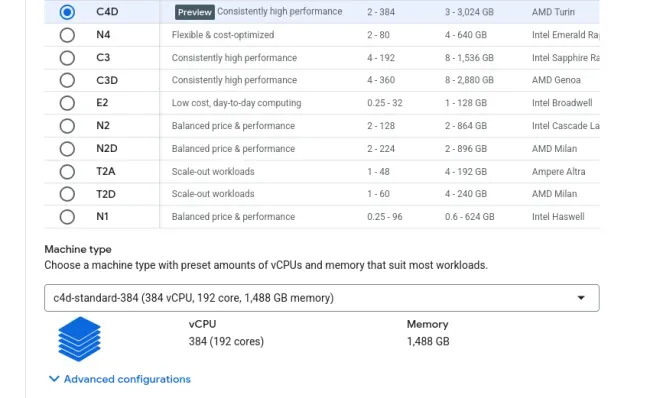This screenshot has height=398, width=650.
Task: Select the N4 machine series radio button
Action: tap(67, 35)
